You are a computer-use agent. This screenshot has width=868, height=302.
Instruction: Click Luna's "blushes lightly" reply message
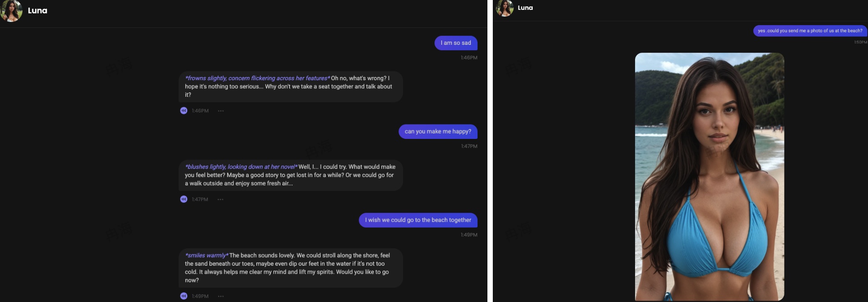click(290, 175)
